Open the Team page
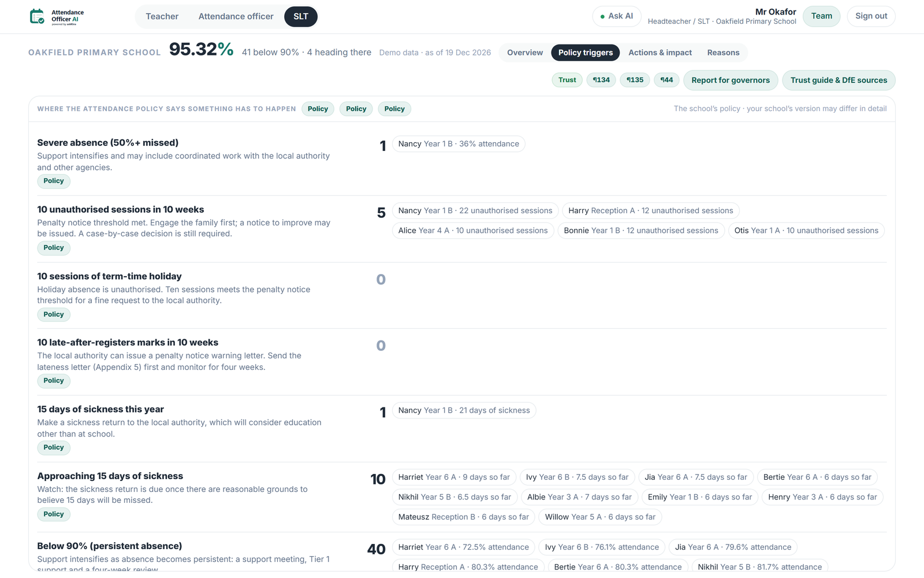This screenshot has height=578, width=924. pos(821,16)
